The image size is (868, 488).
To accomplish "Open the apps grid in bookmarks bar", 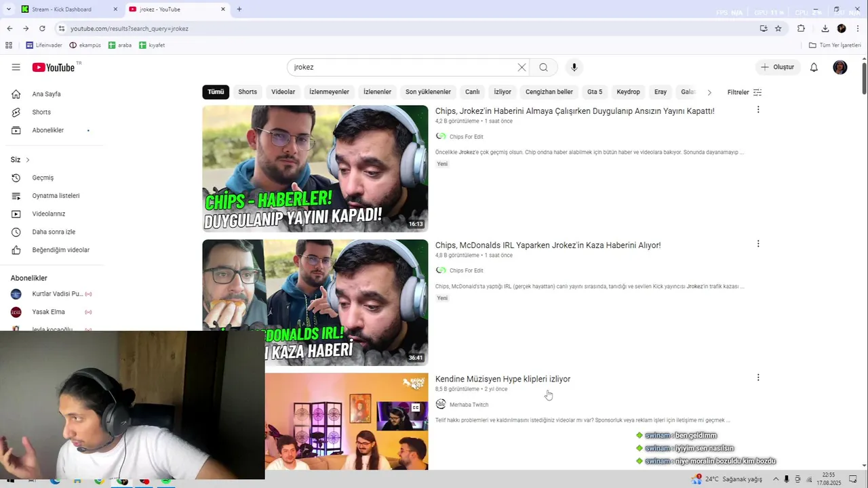I will 9,45.
